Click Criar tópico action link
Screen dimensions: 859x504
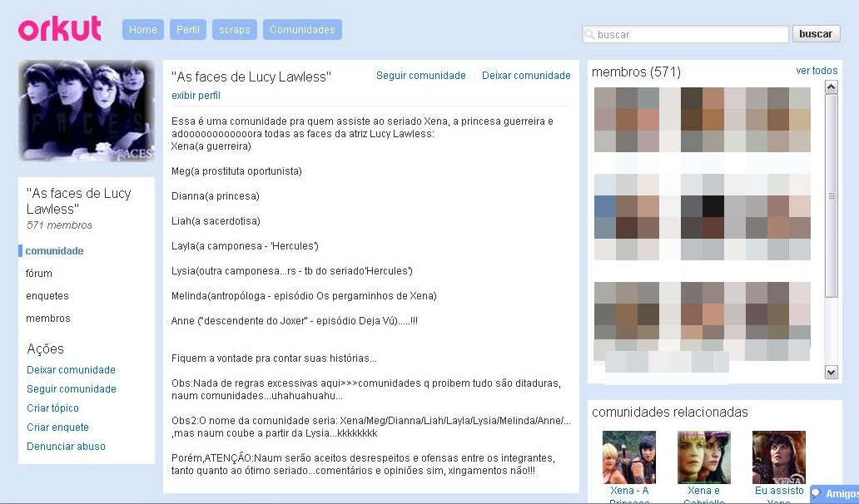[x=52, y=408]
